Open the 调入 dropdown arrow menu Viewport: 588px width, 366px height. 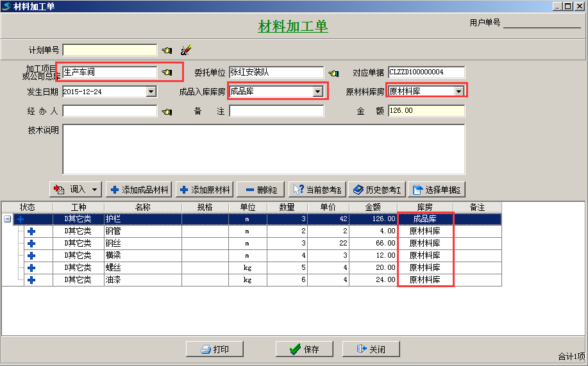(x=96, y=190)
